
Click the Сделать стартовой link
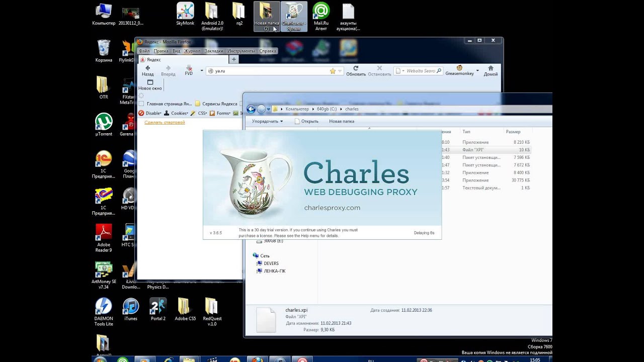pos(165,122)
